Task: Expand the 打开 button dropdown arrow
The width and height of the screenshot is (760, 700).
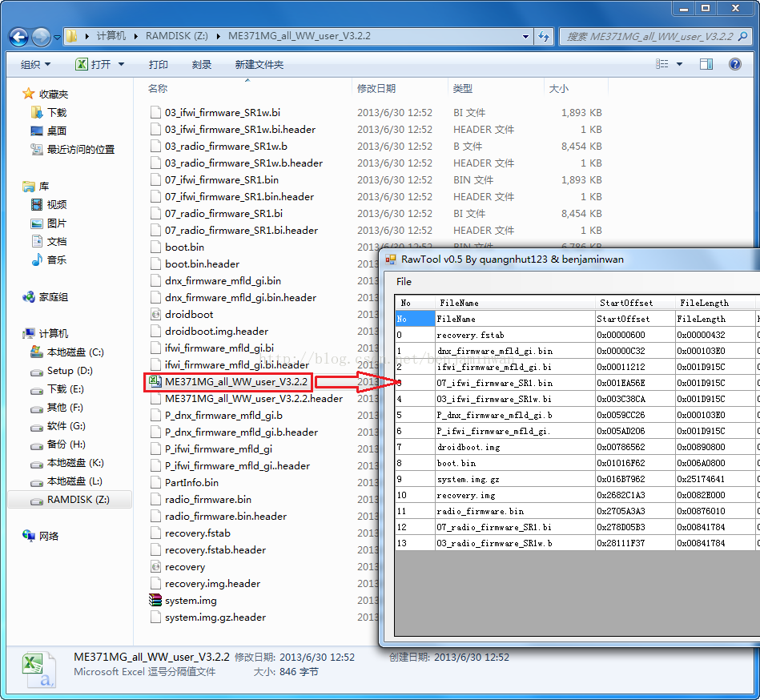Action: [121, 64]
